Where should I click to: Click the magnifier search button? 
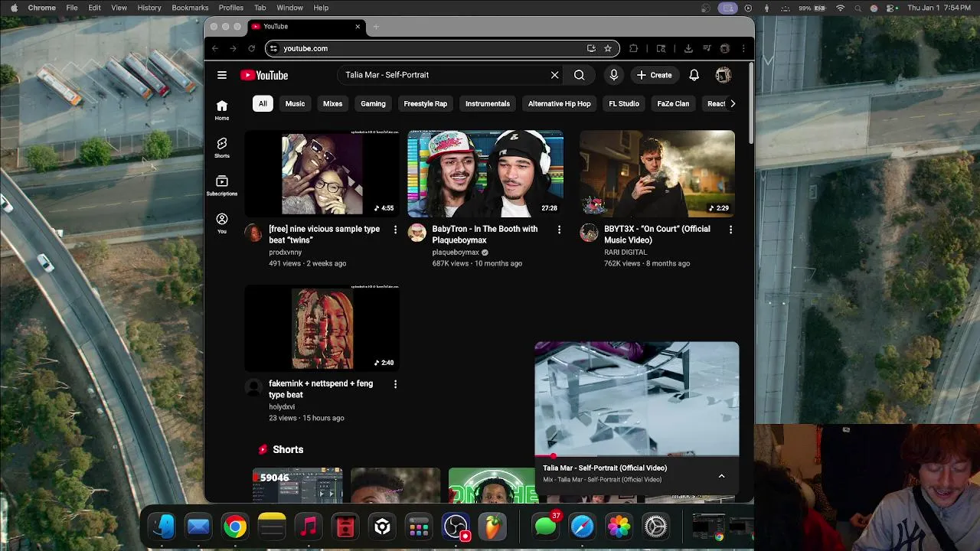[580, 75]
